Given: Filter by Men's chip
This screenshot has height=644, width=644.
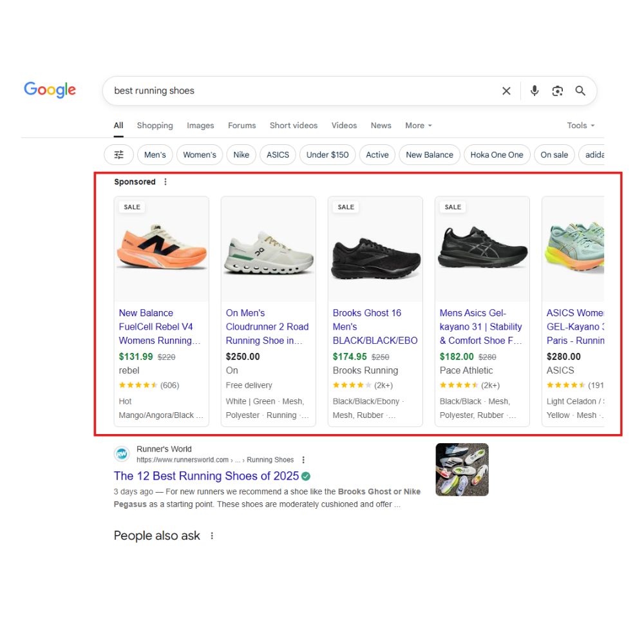Looking at the screenshot, I should [155, 155].
